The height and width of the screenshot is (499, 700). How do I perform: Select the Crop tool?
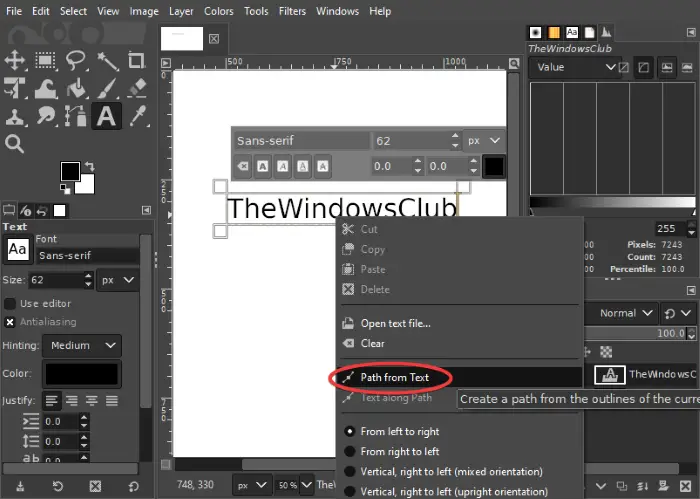pos(137,60)
